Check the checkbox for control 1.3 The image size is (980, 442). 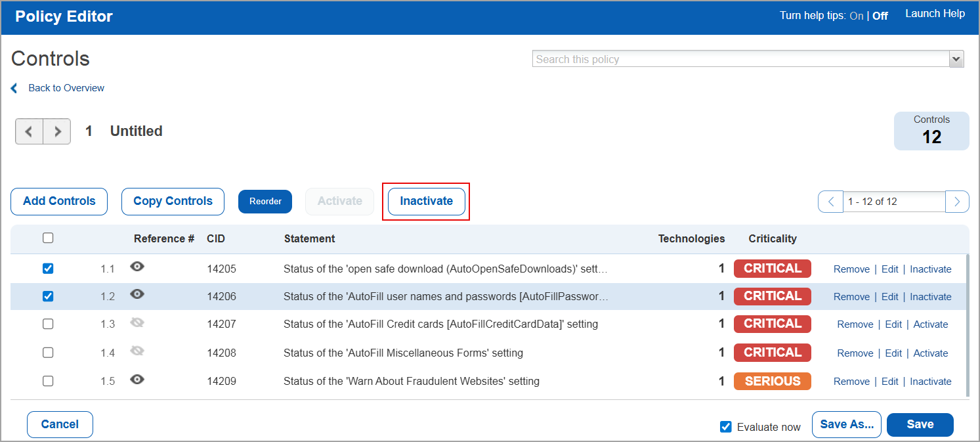(48, 323)
